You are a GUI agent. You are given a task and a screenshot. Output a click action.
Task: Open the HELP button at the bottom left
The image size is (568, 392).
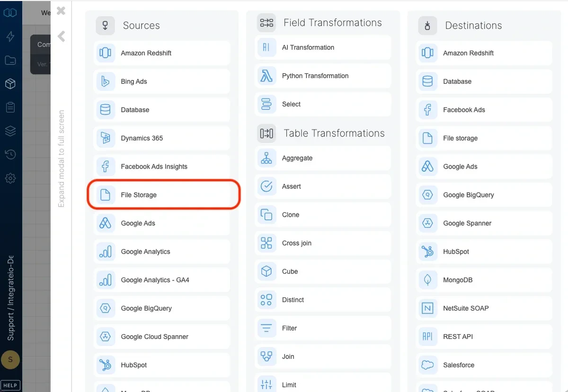coord(10,385)
